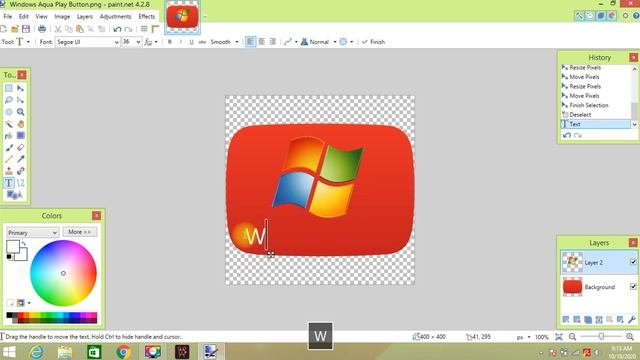Open the Tool chooser dropdown arrow
The width and height of the screenshot is (640, 360).
[28, 42]
